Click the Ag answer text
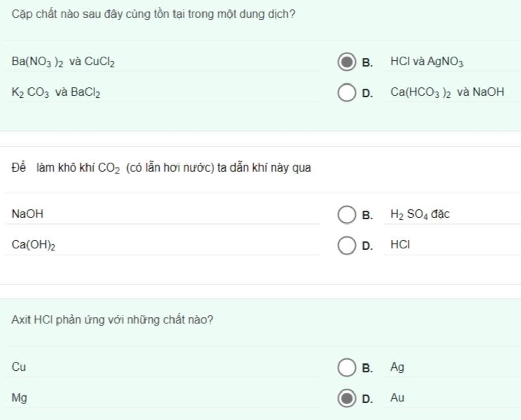Image resolution: width=521 pixels, height=420 pixels. click(x=397, y=367)
